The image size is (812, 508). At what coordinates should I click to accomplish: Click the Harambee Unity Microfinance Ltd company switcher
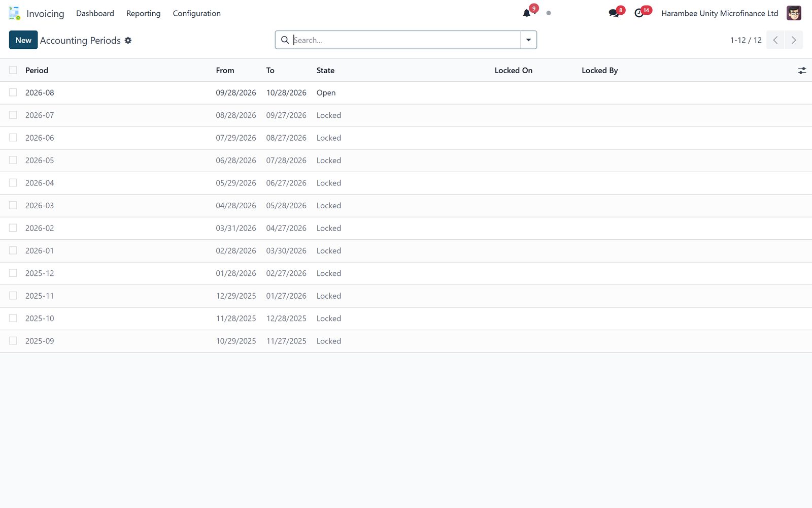coord(720,13)
